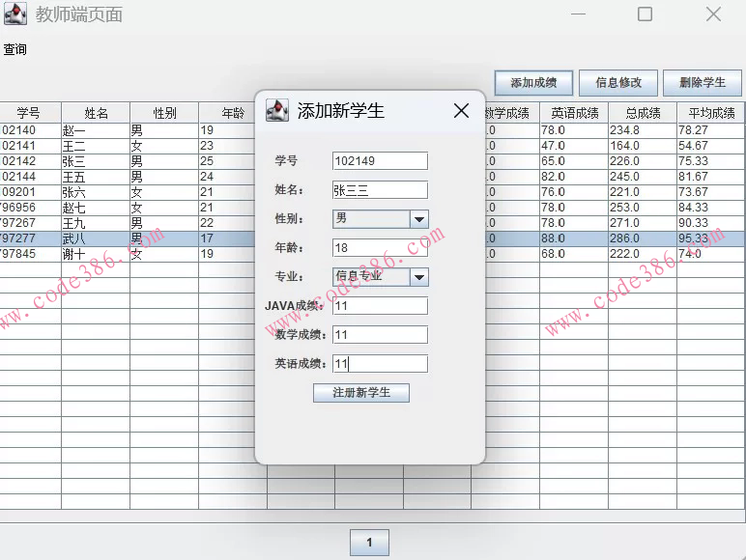Select the name cell 王五
The width and height of the screenshot is (746, 560).
tap(96, 177)
